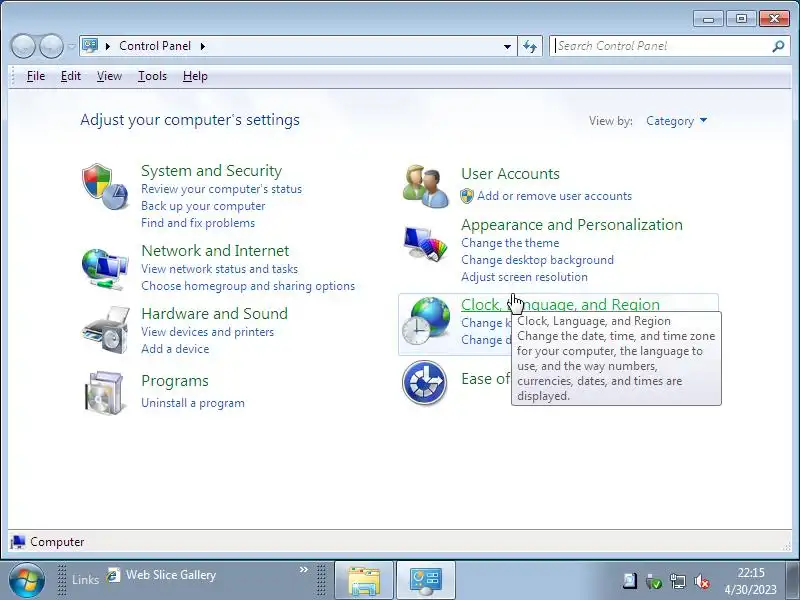Open User Accounts heading
The height and width of the screenshot is (600, 800).
[510, 173]
